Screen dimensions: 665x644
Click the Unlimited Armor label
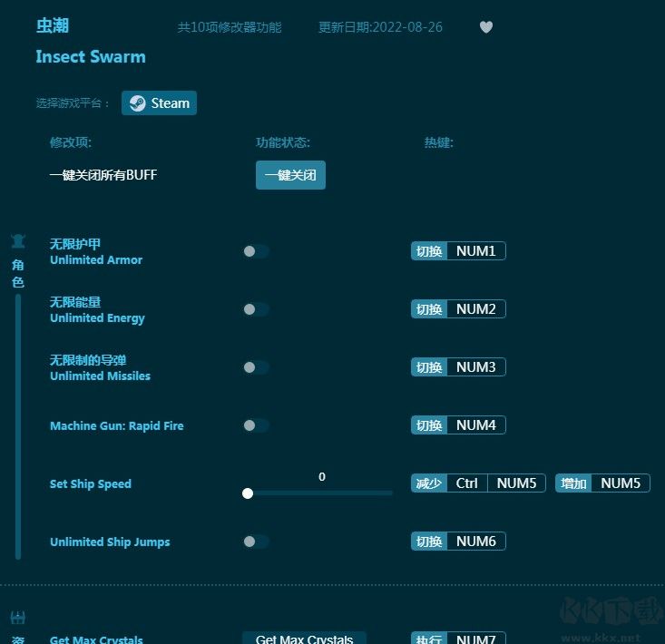coord(96,260)
